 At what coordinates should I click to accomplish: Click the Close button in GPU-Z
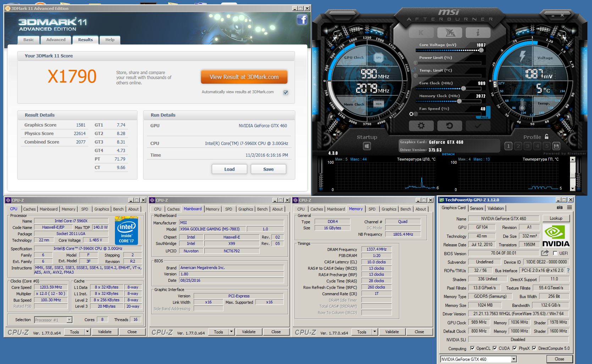click(559, 359)
